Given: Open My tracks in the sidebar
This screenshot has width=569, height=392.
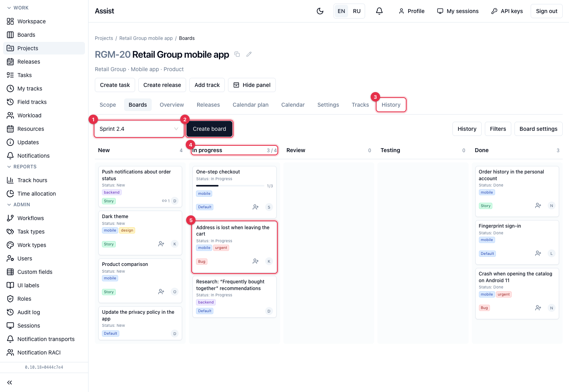Looking at the screenshot, I should point(44,89).
